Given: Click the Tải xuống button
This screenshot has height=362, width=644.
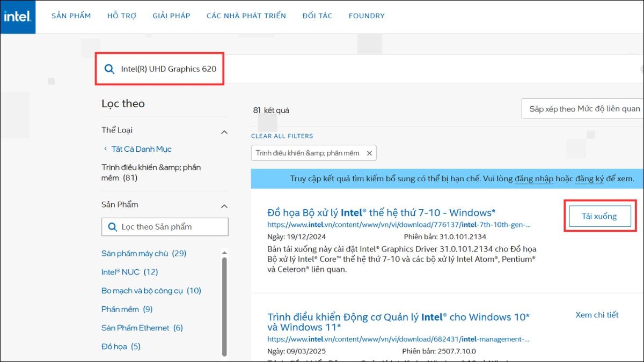Looking at the screenshot, I should coord(599,216).
